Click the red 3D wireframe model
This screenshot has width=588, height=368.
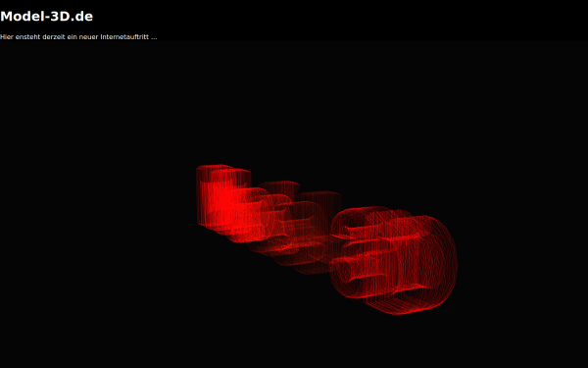[326, 239]
